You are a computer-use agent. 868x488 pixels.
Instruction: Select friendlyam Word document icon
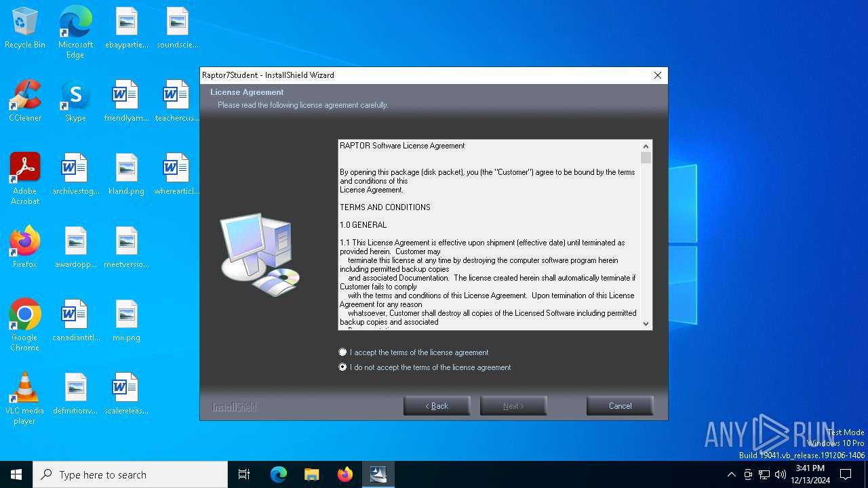(126, 102)
